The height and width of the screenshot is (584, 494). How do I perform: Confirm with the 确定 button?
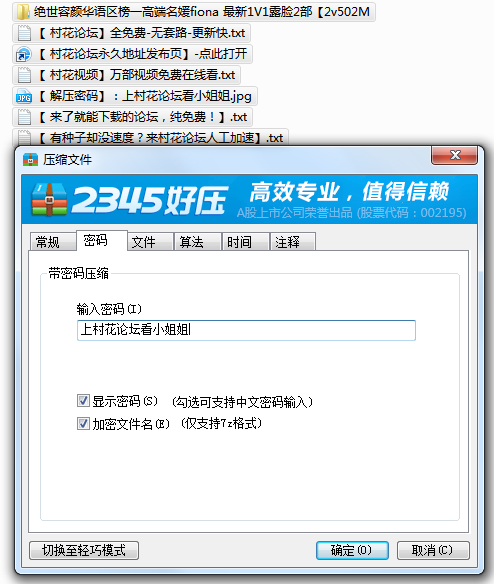352,550
